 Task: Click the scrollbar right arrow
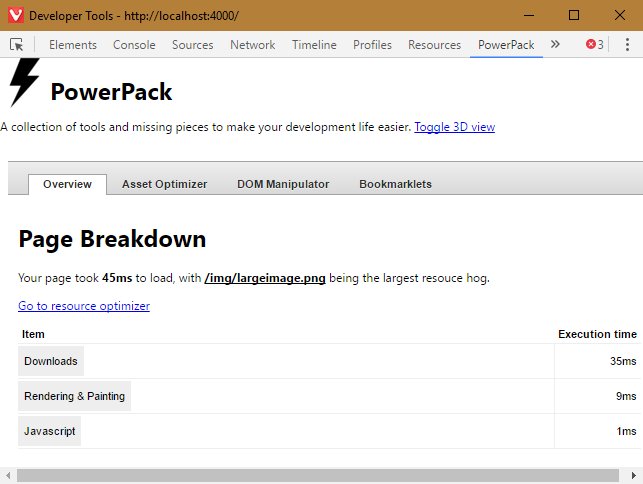634,476
